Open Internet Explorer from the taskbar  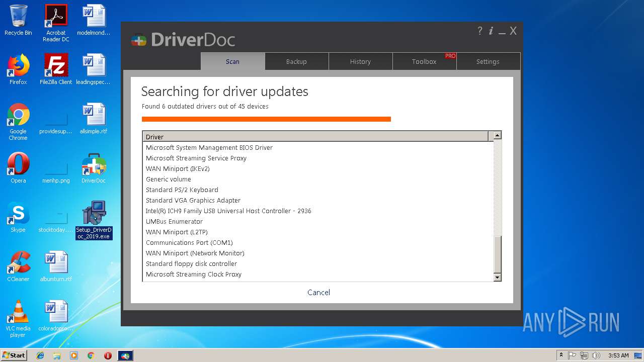tap(40, 355)
